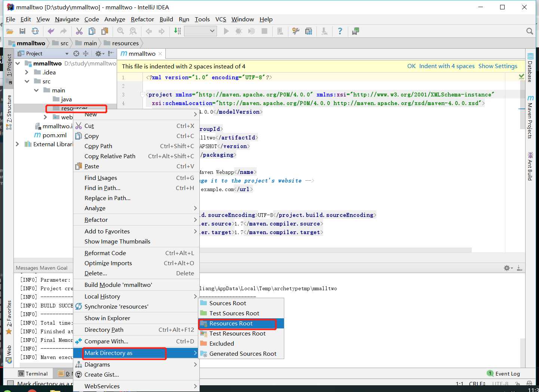The image size is (539, 392).
Task: Open the Favorites side tab
Action: 9,317
